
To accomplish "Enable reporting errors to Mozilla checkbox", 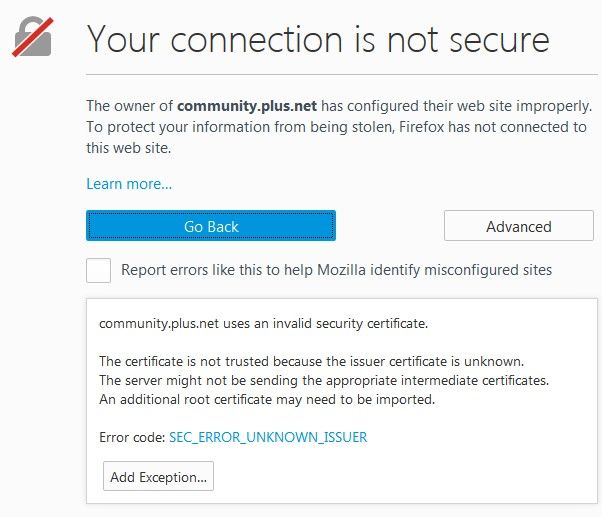I will pos(99,270).
